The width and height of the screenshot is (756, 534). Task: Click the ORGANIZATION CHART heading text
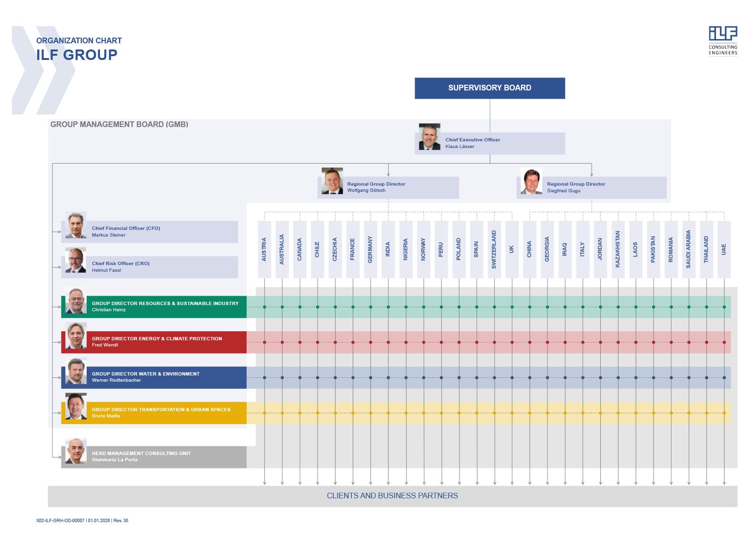click(79, 41)
